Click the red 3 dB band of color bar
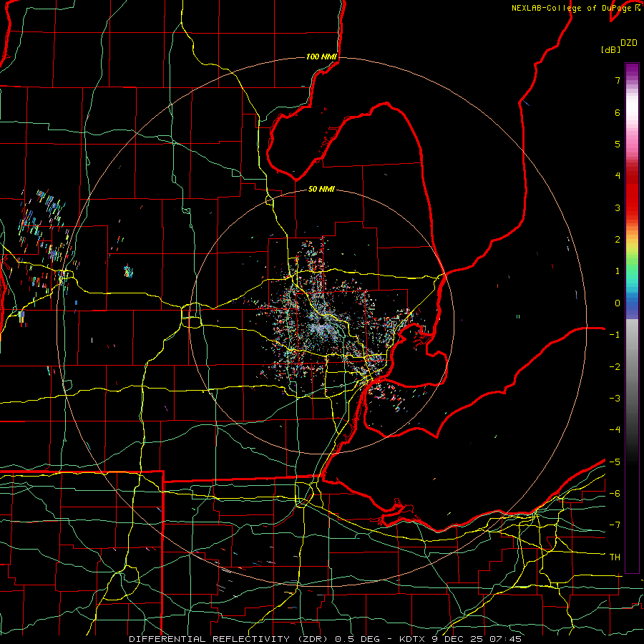The height and width of the screenshot is (644, 644). pos(632,203)
